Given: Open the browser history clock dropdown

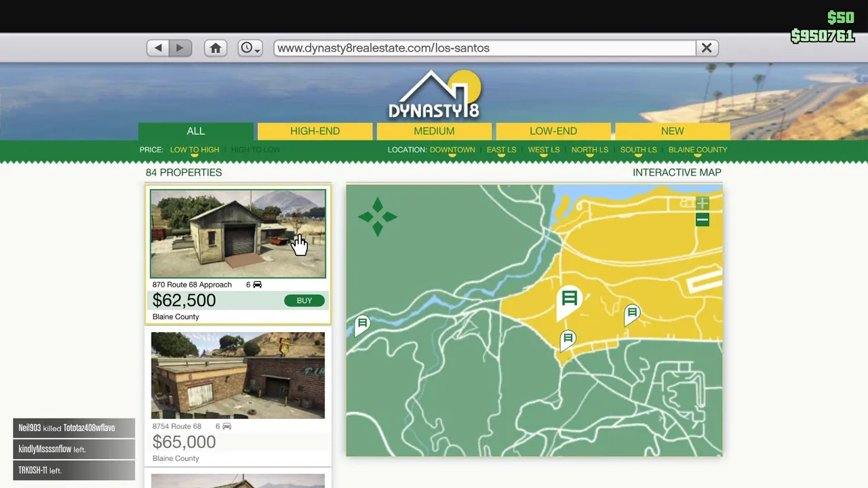Looking at the screenshot, I should 250,48.
